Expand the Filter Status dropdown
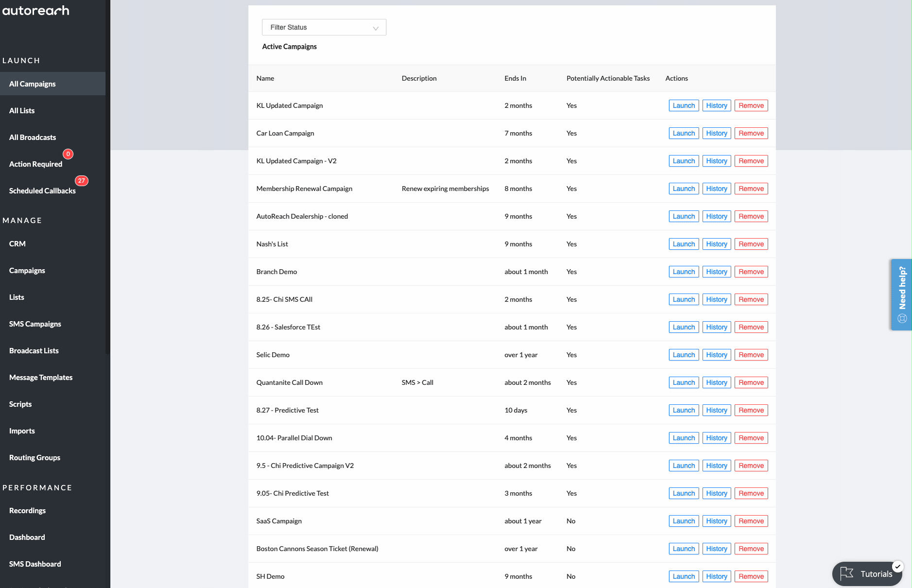 point(324,27)
